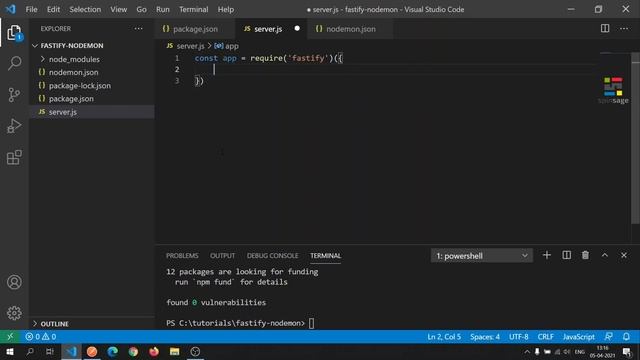Open errors and warnings count in status bar

click(x=41, y=337)
